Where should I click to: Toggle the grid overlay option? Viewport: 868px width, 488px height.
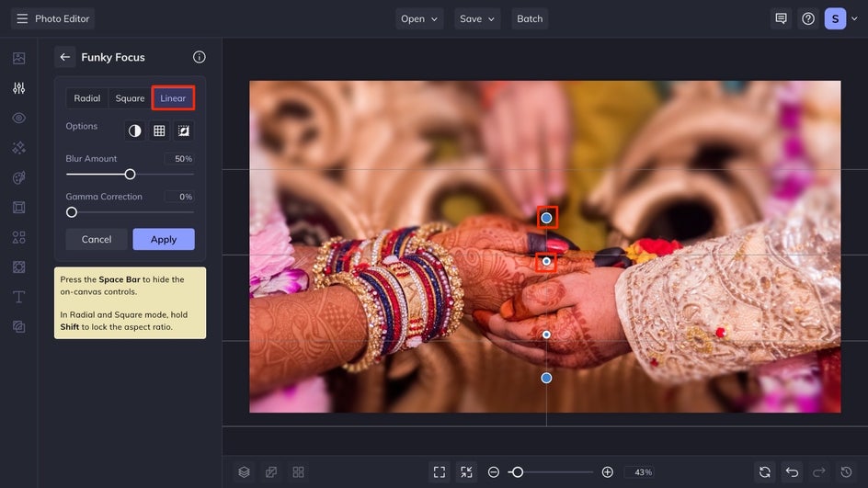coord(159,131)
